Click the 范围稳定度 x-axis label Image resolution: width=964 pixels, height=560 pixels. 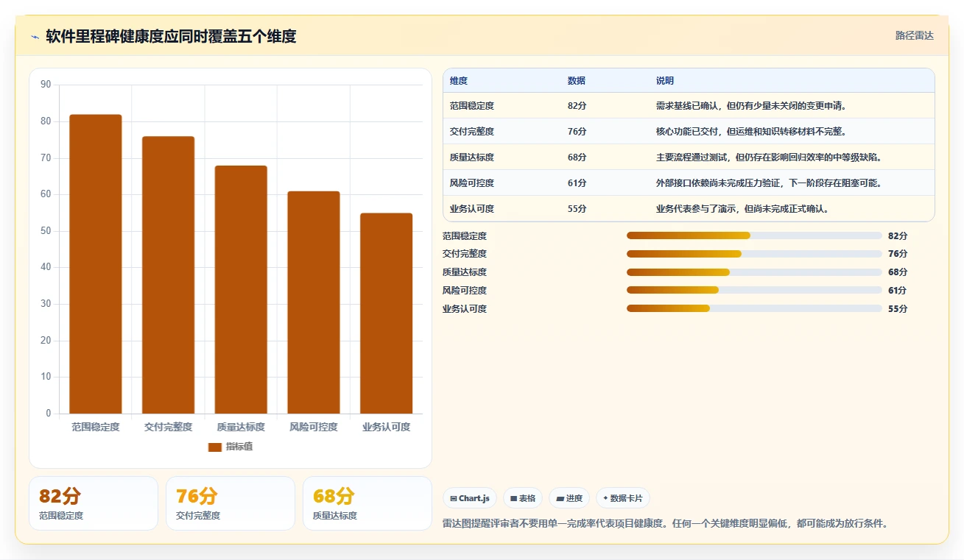tap(96, 427)
